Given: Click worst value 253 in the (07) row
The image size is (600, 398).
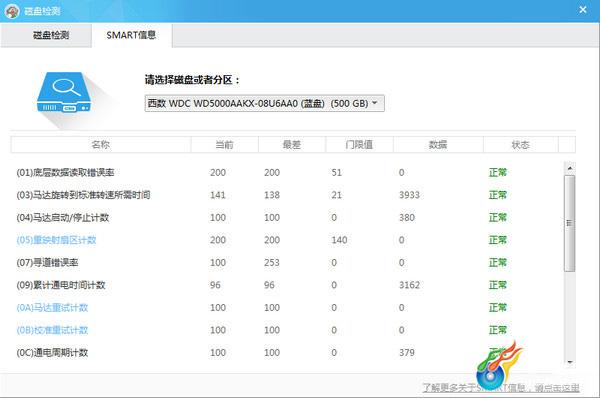Looking at the screenshot, I should [x=272, y=263].
